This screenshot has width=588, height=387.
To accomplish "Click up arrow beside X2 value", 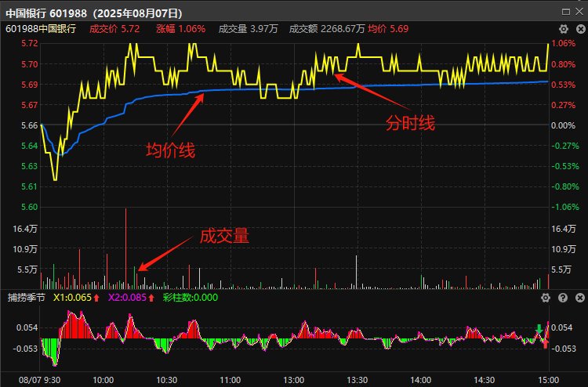I will (151, 298).
